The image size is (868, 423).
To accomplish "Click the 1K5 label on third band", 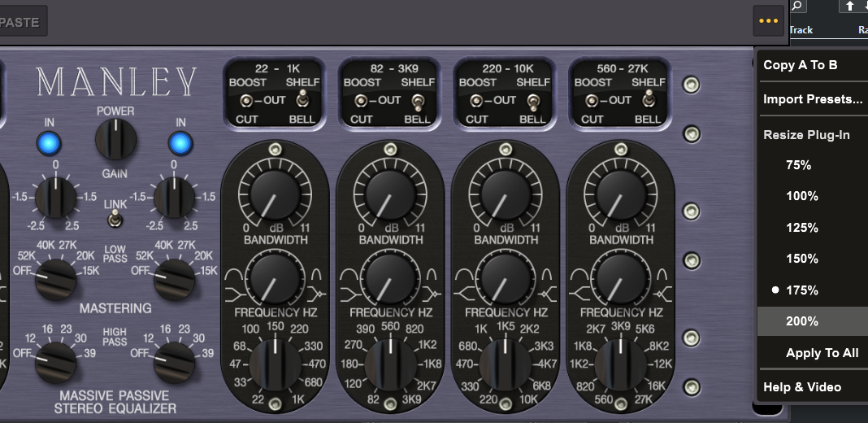I will coord(506,325).
